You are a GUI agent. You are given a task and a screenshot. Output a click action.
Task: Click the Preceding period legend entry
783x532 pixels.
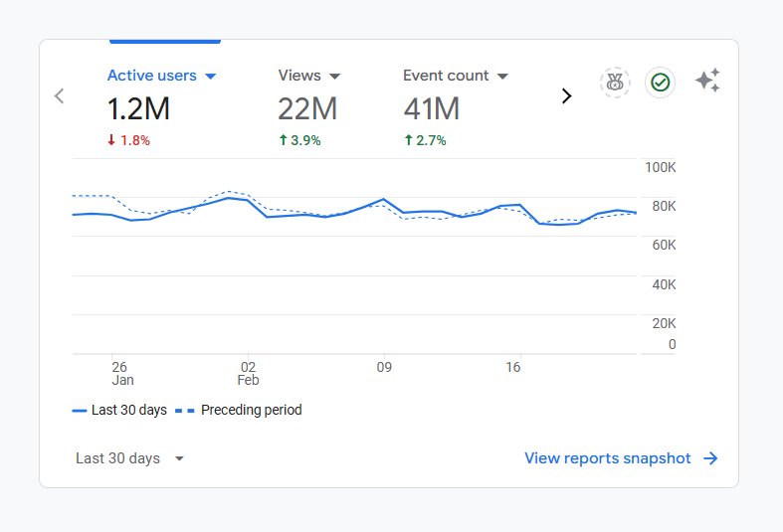pos(239,410)
